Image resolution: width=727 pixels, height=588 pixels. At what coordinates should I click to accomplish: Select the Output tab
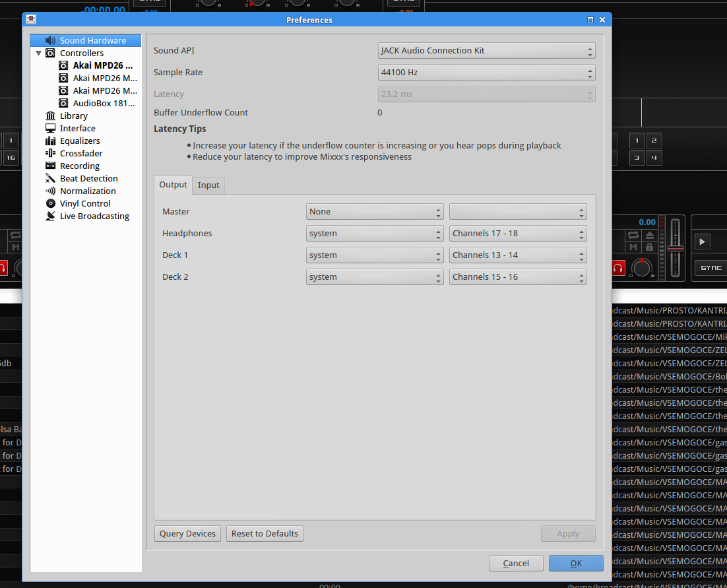173,185
